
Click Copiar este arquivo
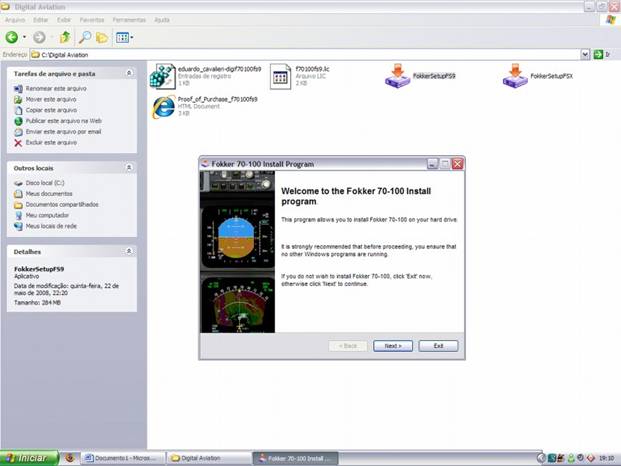[51, 110]
